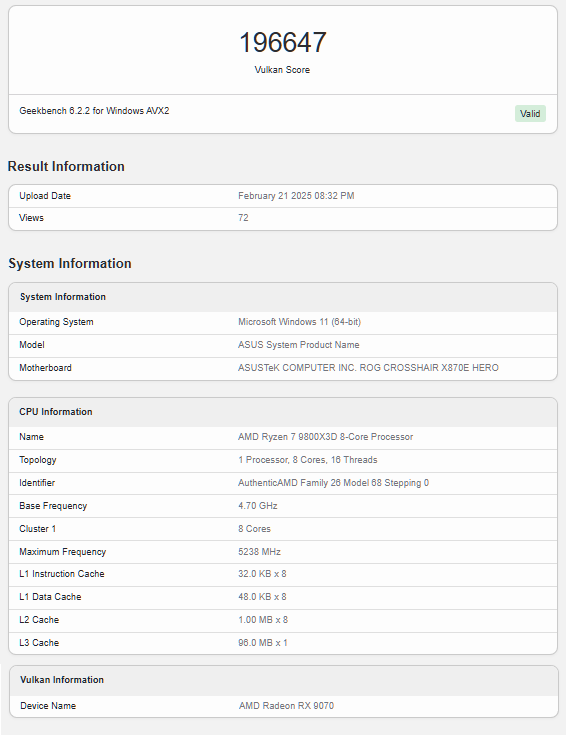Select the 5238 MHz value
This screenshot has width=570, height=738.
[259, 552]
